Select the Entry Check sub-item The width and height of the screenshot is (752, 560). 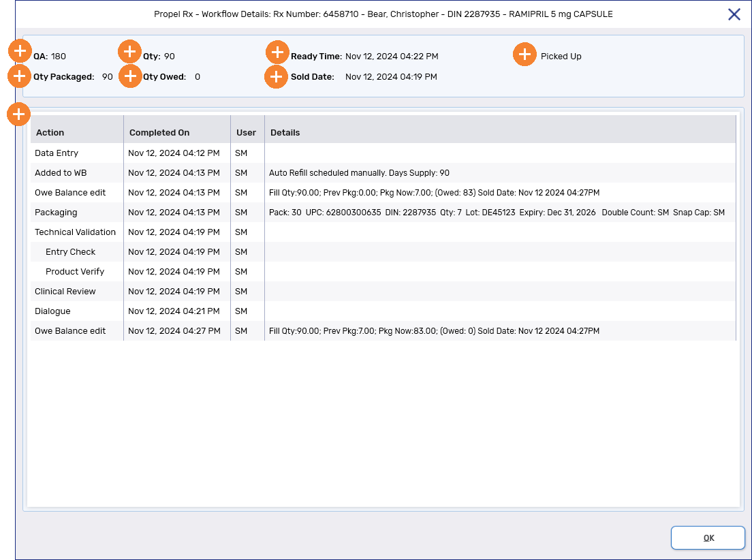pyautogui.click(x=70, y=252)
